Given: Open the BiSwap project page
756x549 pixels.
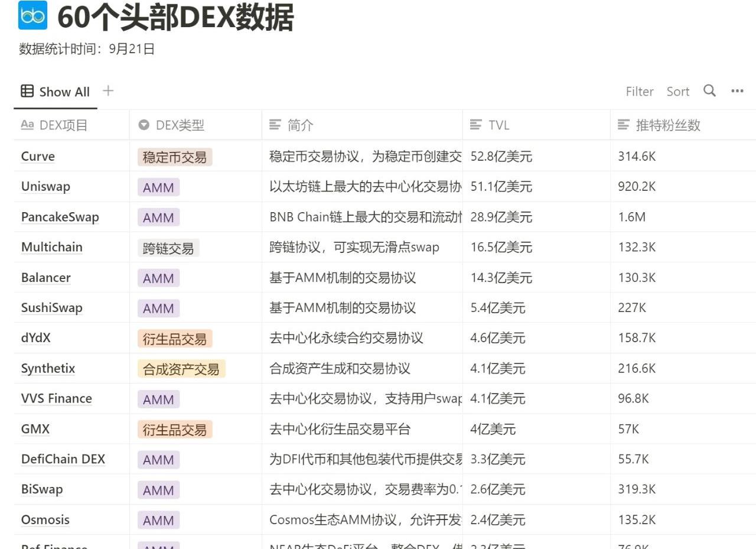Looking at the screenshot, I should click(41, 489).
